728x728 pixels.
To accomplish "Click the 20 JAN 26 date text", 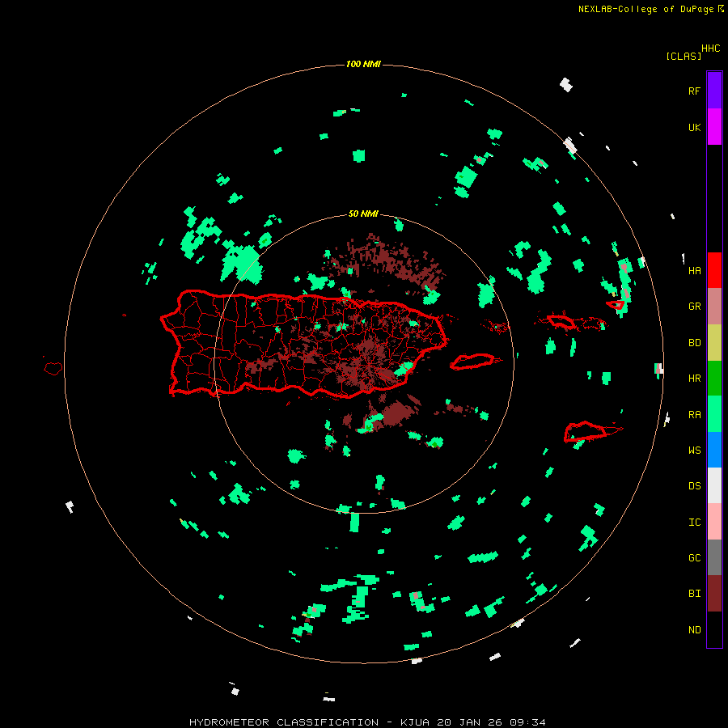I will point(469,722).
